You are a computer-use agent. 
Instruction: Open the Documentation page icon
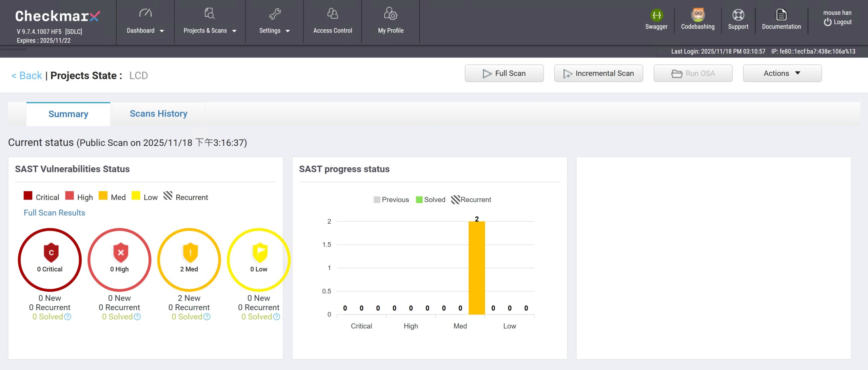[x=781, y=15]
